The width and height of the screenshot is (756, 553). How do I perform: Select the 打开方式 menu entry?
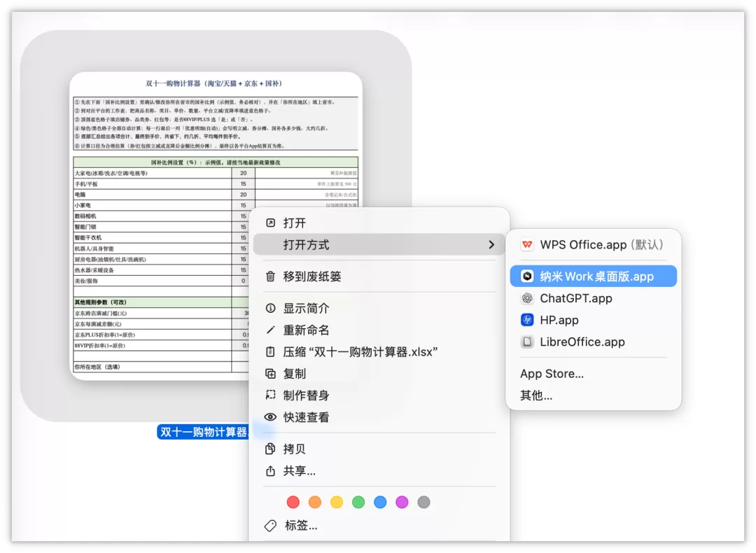tap(379, 245)
